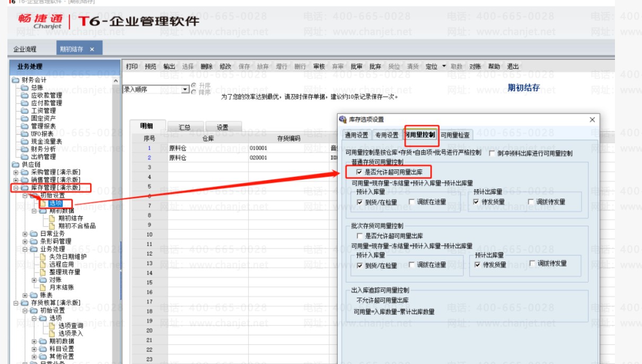Expand the 采购管理[演示版] tree node
642x364 pixels.
(x=16, y=172)
